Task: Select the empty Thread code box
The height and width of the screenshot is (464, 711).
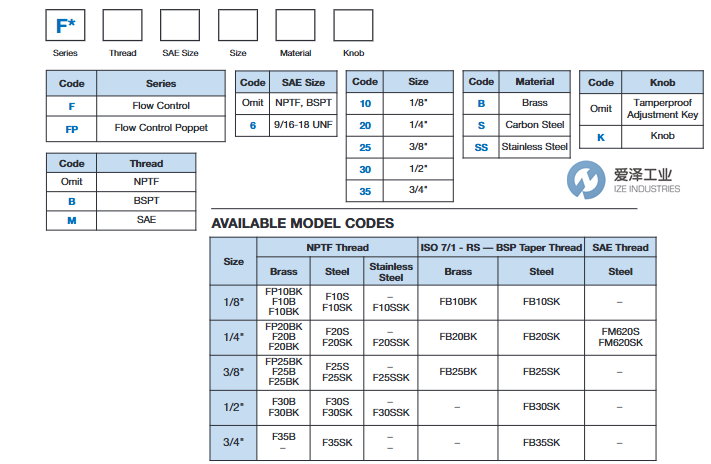Action: point(122,25)
